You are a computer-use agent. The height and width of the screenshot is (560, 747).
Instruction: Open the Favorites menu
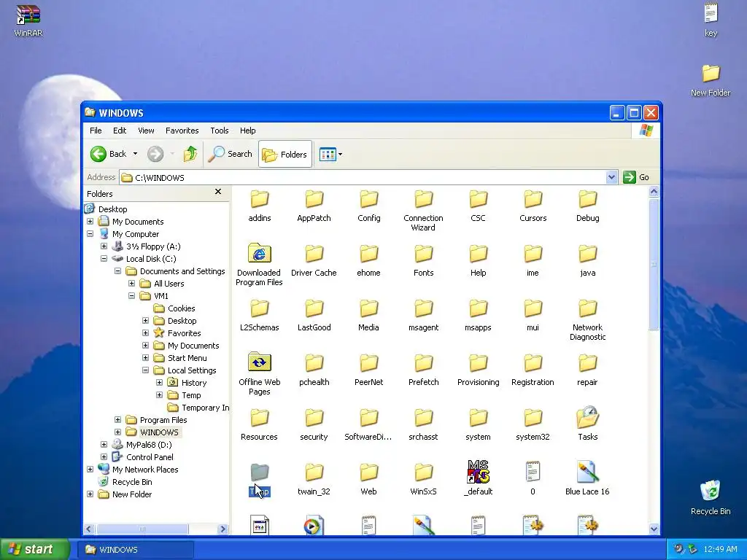[182, 131]
